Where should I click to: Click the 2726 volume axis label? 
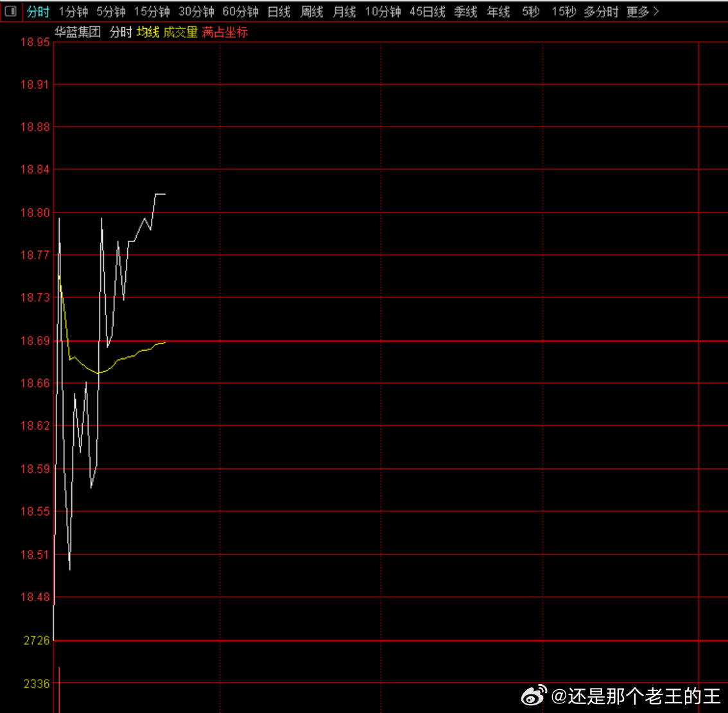(37, 640)
